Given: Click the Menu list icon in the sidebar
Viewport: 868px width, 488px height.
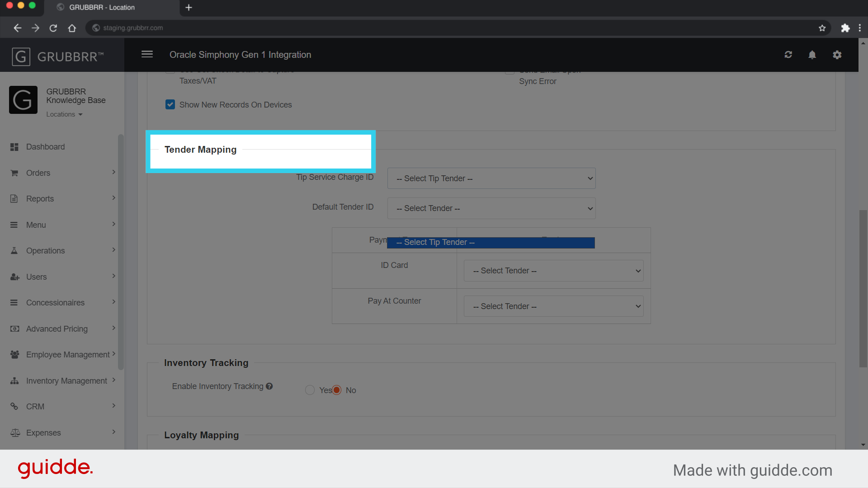Looking at the screenshot, I should pos(14,225).
